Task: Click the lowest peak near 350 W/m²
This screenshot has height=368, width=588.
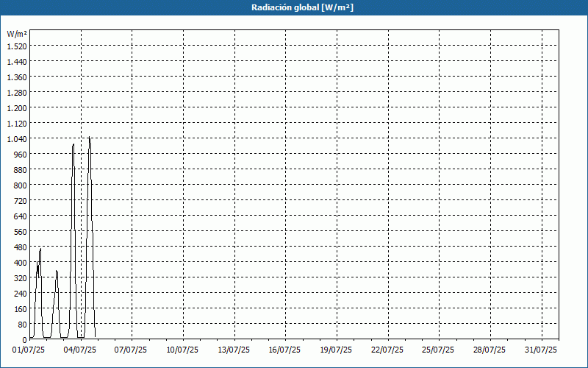Action: [x=57, y=271]
